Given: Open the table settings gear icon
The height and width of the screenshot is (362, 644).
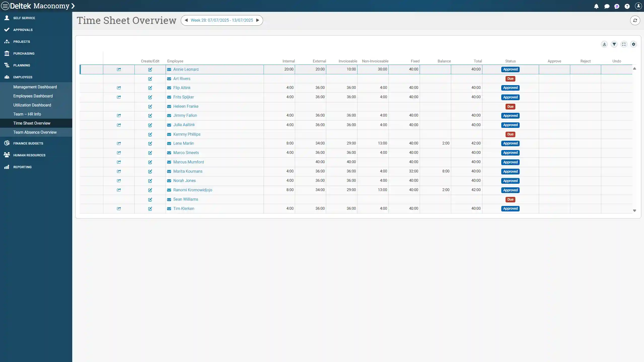Looking at the screenshot, I should pyautogui.click(x=634, y=44).
